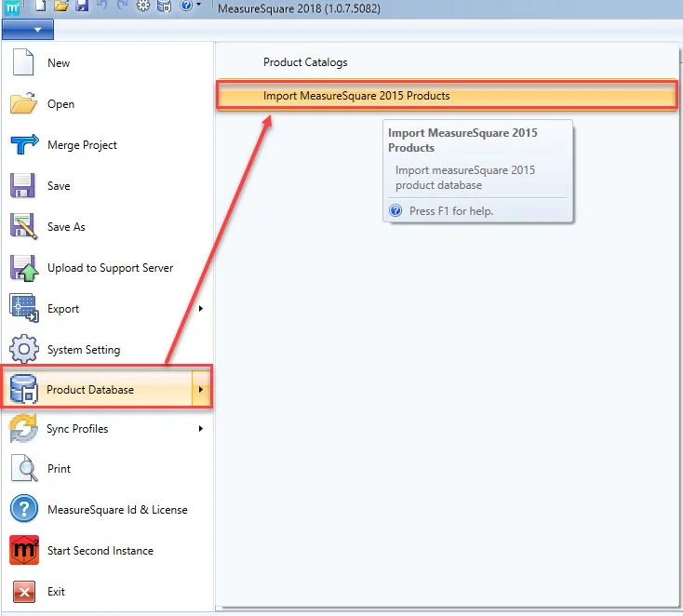This screenshot has width=683, height=616.
Task: Click the MeasureSquare Id & License icon
Action: [x=23, y=510]
